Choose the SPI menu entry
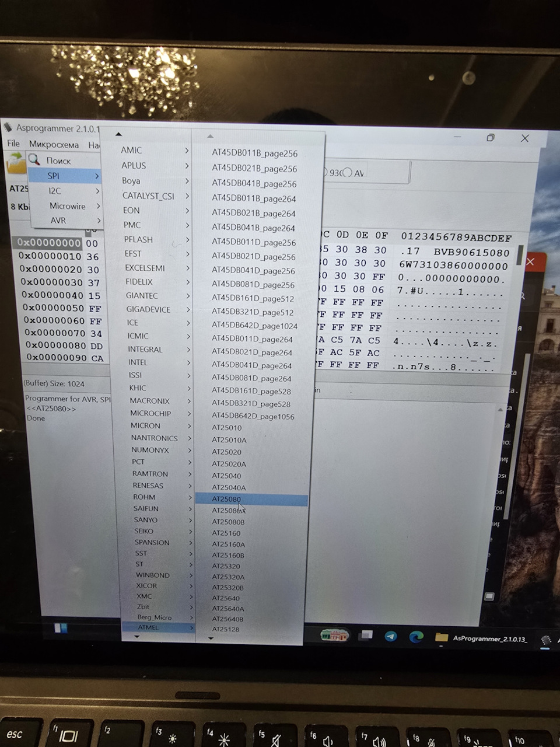 (x=65, y=176)
